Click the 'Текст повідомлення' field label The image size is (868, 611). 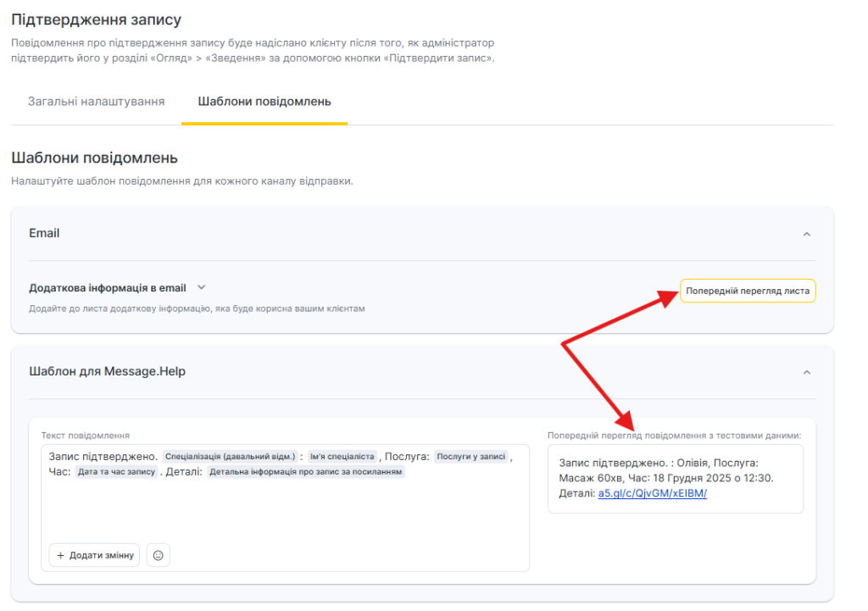click(x=85, y=435)
